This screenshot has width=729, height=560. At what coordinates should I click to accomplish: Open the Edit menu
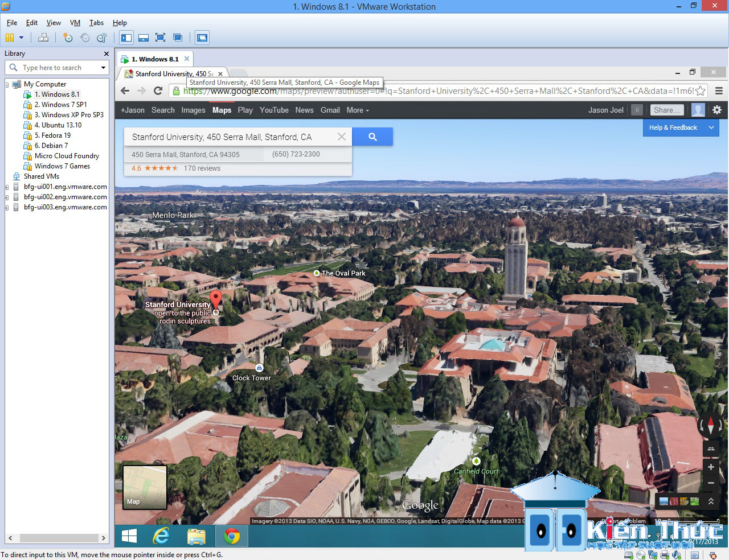tap(32, 23)
